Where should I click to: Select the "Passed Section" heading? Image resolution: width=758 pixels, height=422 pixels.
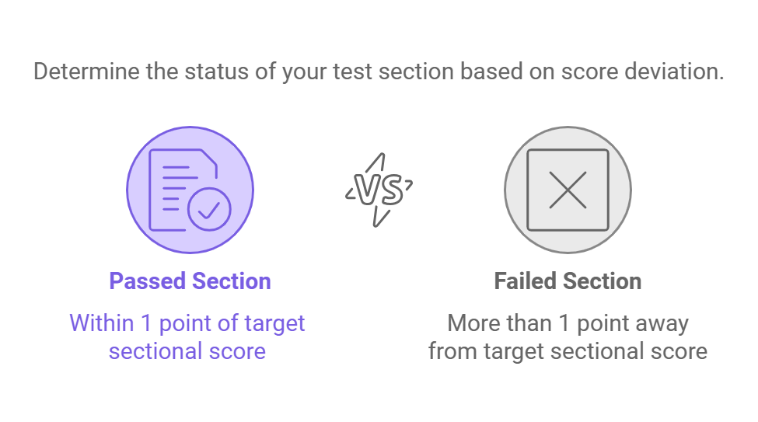(190, 281)
